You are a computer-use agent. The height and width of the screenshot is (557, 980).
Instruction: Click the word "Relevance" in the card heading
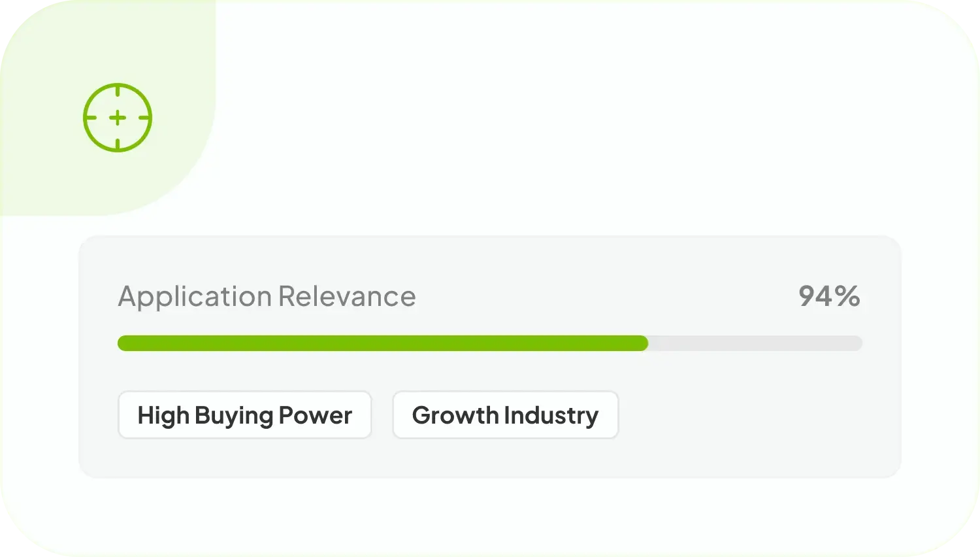click(347, 296)
